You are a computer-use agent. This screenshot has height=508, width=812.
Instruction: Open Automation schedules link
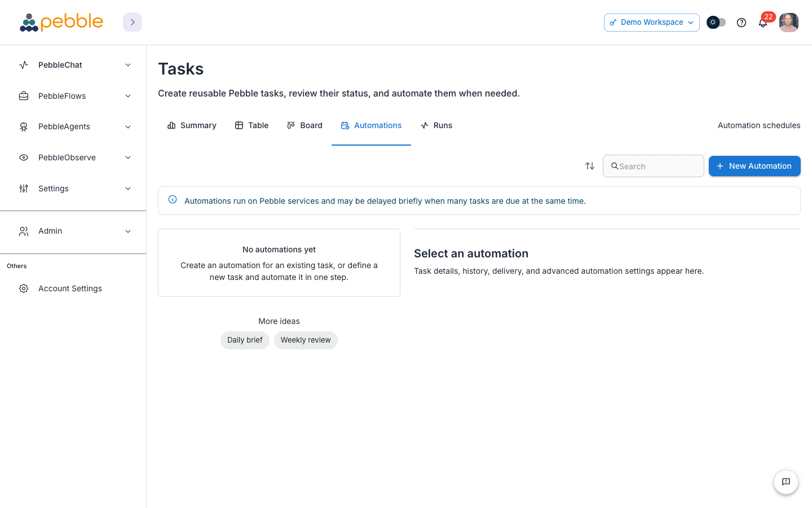tap(759, 125)
